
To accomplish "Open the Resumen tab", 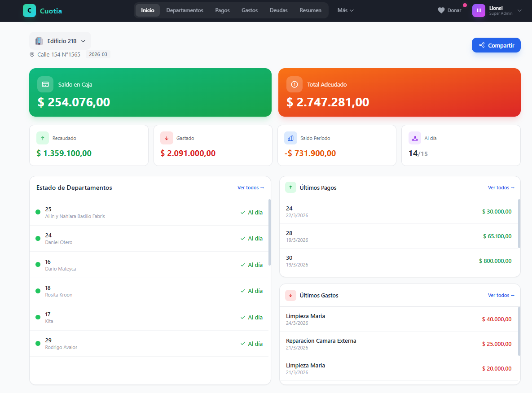I will (311, 10).
